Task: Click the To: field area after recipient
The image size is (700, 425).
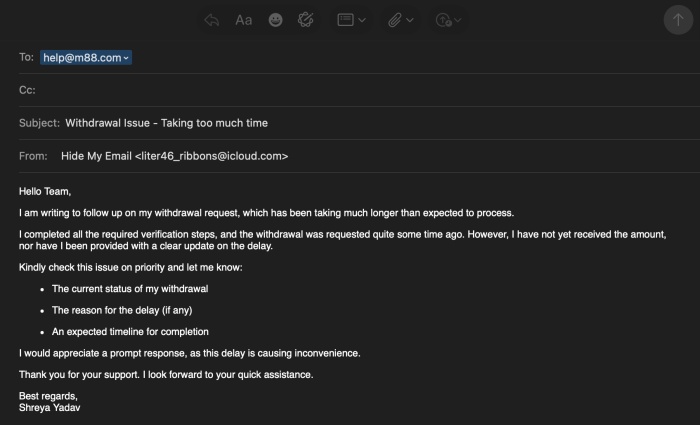Action: tap(415, 58)
